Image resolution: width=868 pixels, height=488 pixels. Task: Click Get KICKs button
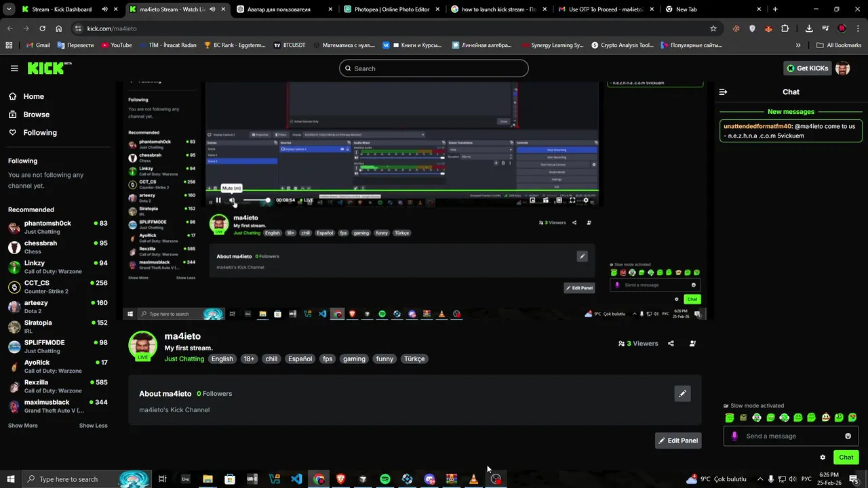(x=807, y=68)
